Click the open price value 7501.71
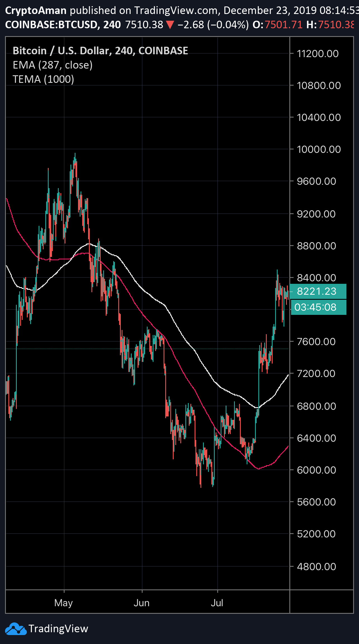359x644 pixels. tap(284, 25)
